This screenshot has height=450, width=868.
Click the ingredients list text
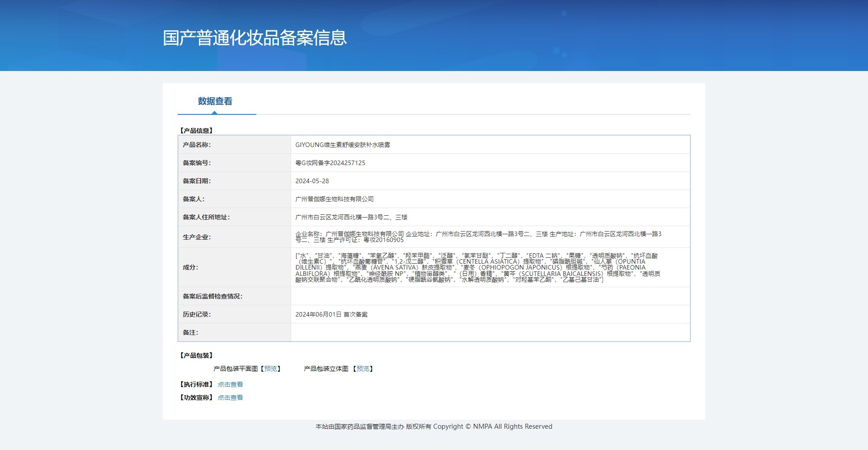click(478, 268)
